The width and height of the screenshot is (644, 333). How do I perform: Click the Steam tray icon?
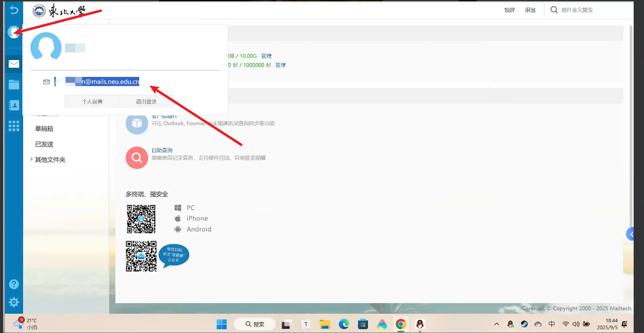coord(524,324)
